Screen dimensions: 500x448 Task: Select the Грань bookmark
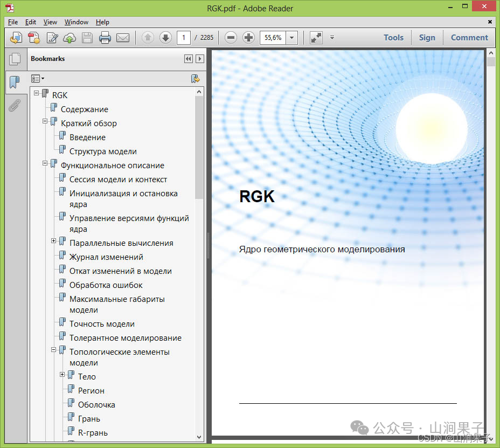click(89, 419)
